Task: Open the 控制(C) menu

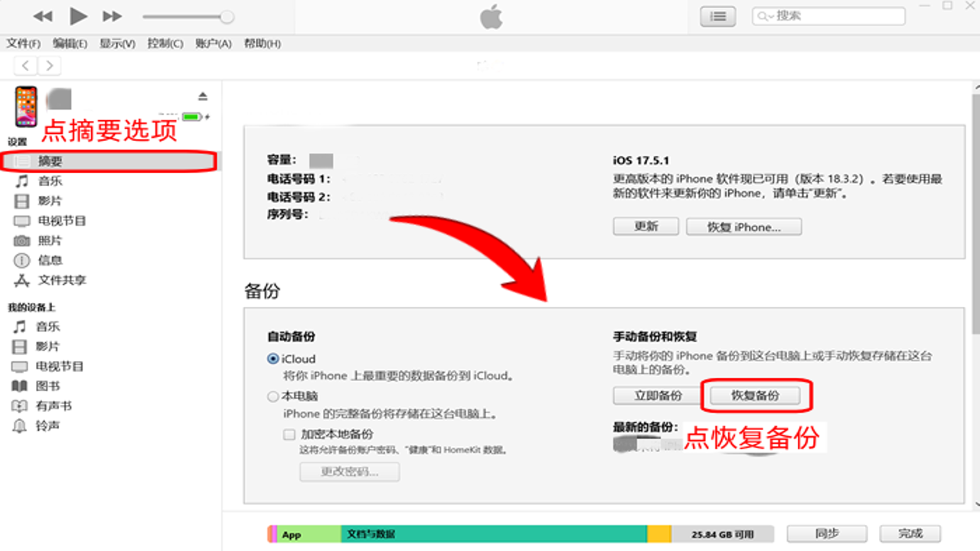Action: click(165, 44)
